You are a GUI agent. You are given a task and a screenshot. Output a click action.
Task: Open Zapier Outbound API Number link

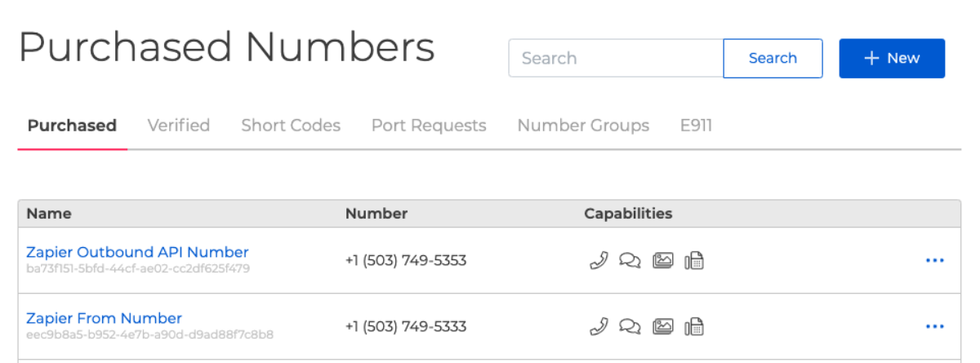[137, 252]
